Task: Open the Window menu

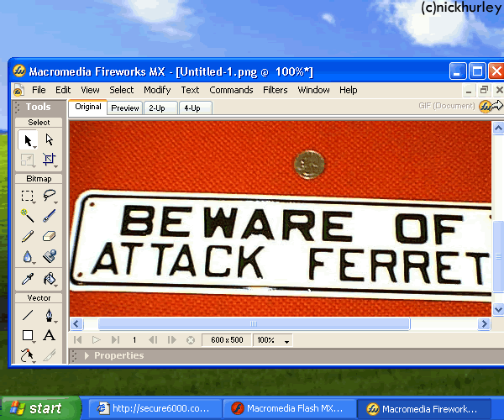Action: point(313,90)
